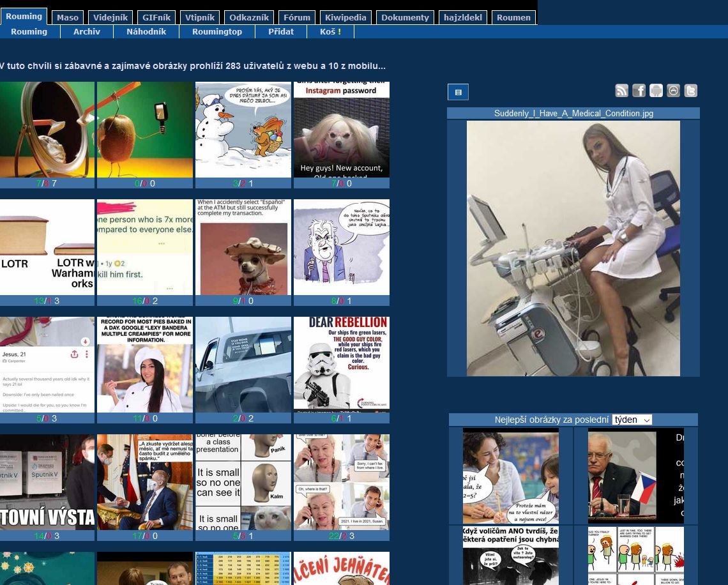Open the Kiwipedia tab
728x585 pixels.
pos(345,18)
